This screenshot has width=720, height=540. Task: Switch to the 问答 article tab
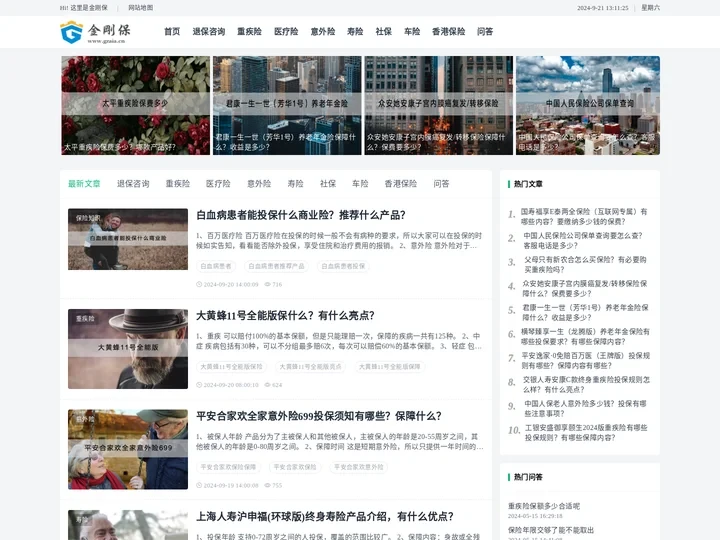click(441, 184)
